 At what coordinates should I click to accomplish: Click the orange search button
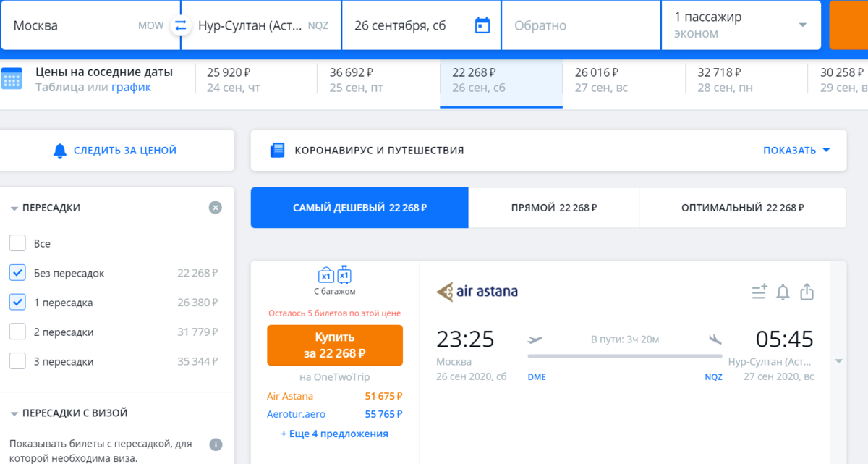point(848,25)
